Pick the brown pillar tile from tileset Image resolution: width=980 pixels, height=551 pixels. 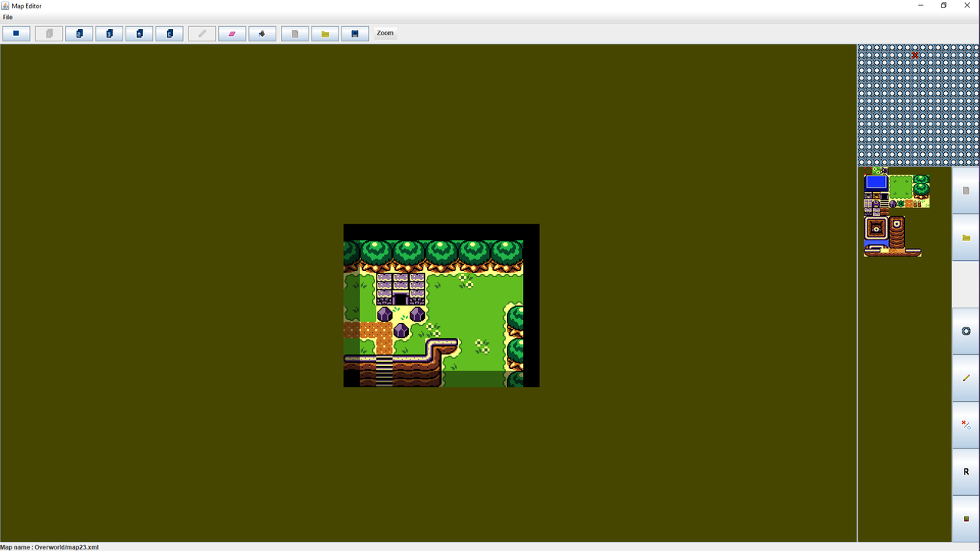click(897, 232)
